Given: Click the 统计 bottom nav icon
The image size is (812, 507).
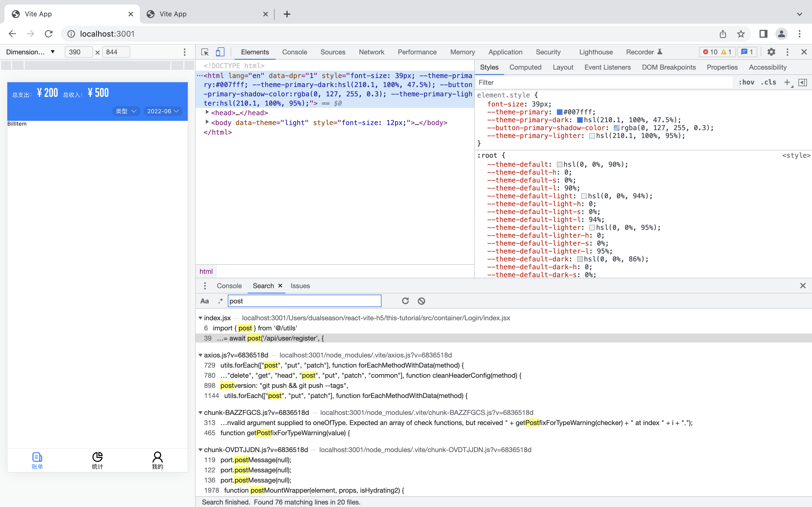Looking at the screenshot, I should click(x=97, y=460).
